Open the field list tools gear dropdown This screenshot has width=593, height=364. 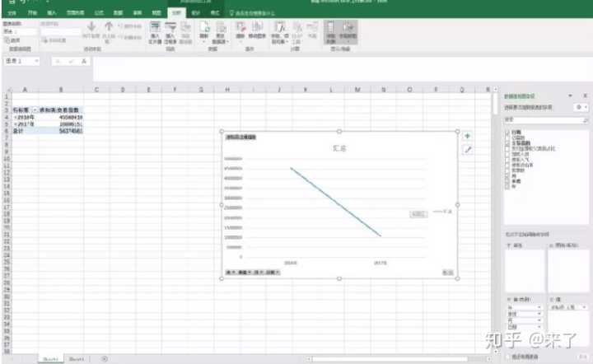coord(583,107)
